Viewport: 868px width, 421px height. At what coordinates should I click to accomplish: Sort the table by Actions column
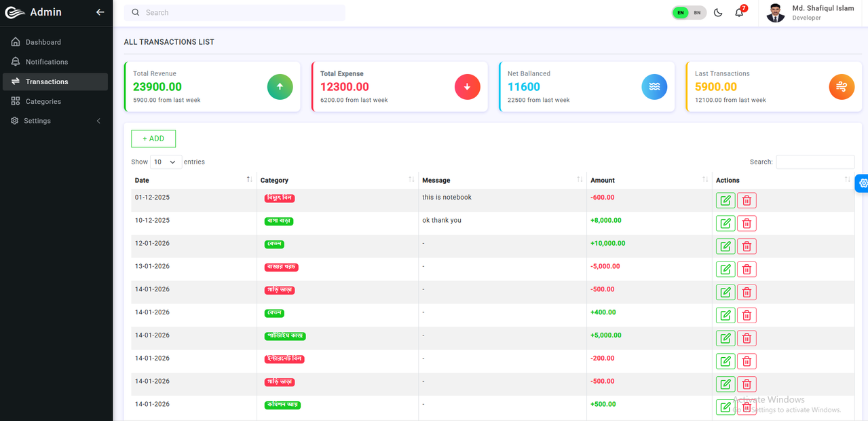783,180
